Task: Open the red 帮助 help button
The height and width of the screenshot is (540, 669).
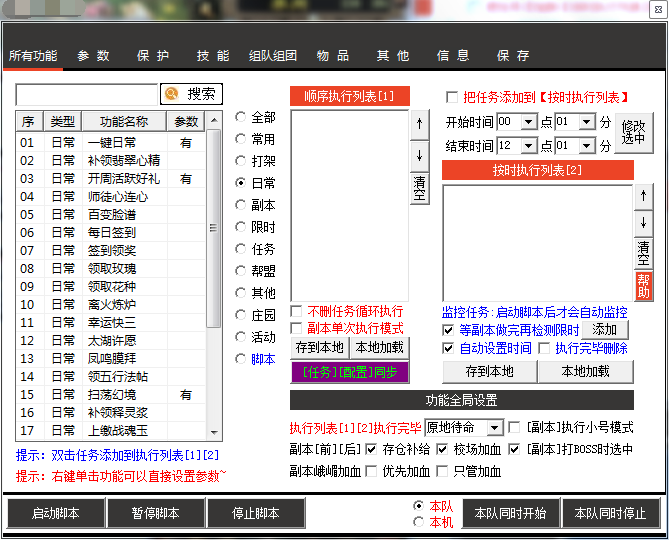Action: [x=643, y=286]
